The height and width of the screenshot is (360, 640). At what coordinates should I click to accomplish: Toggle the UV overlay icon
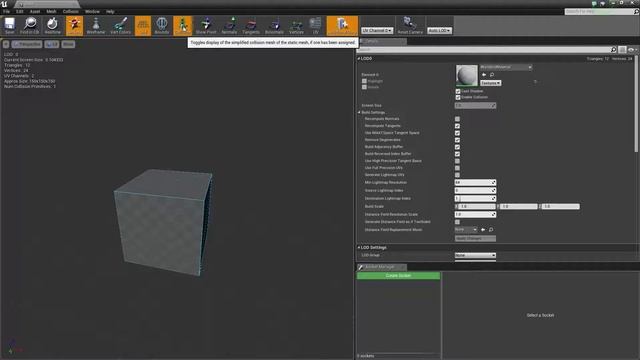pyautogui.click(x=316, y=25)
